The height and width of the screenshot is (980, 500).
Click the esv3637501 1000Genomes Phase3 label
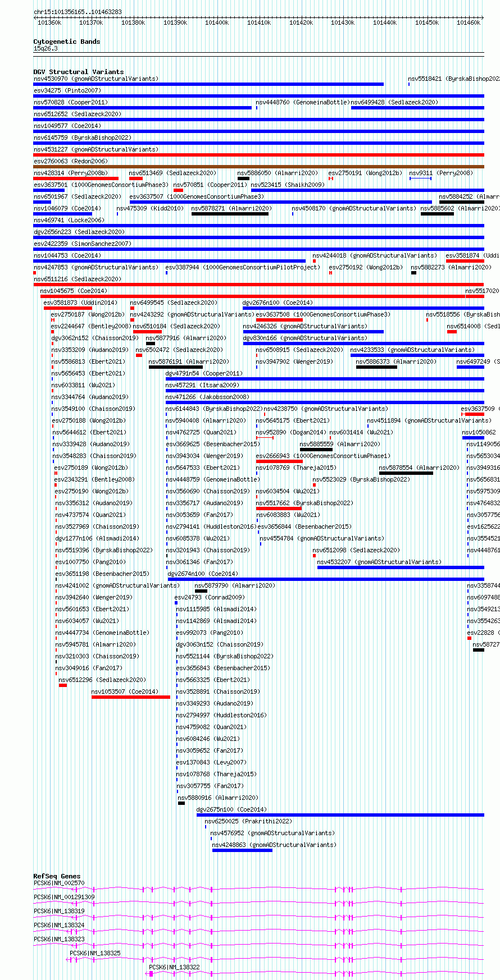[x=101, y=185]
